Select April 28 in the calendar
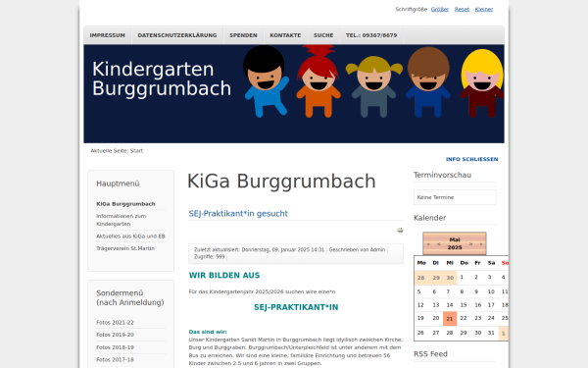588x368 pixels. click(x=420, y=278)
